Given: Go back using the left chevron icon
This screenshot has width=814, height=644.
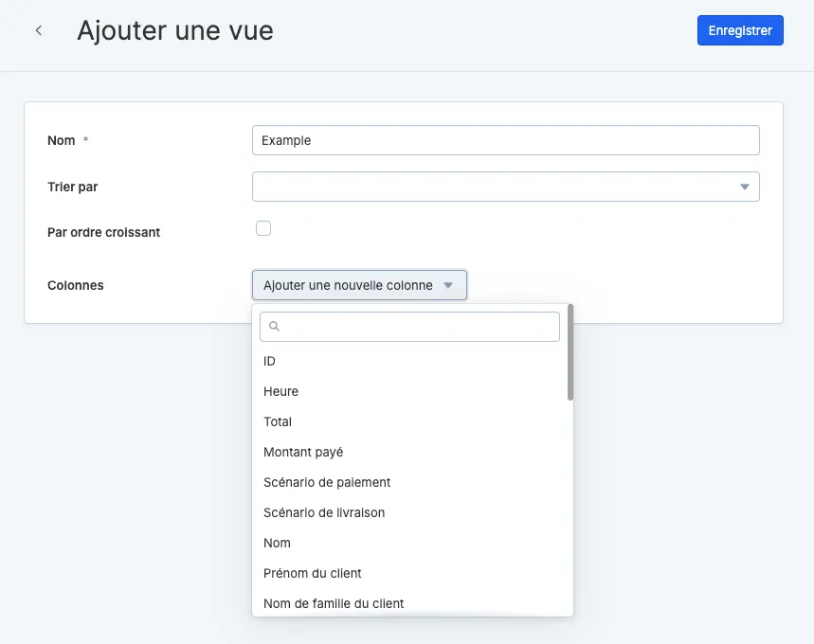Looking at the screenshot, I should point(39,30).
